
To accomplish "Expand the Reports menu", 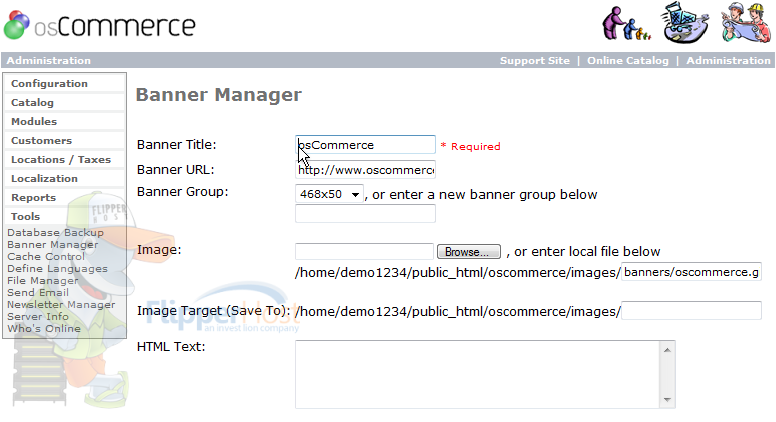I will 64,197.
